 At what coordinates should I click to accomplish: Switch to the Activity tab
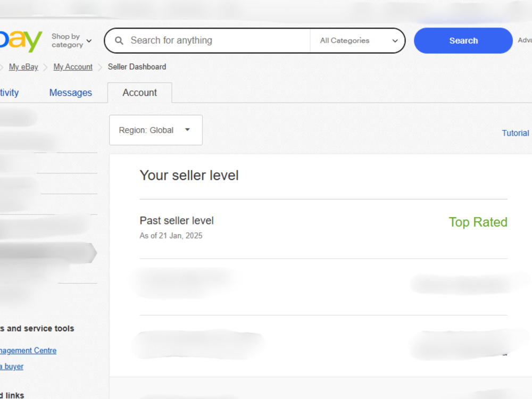(x=9, y=93)
